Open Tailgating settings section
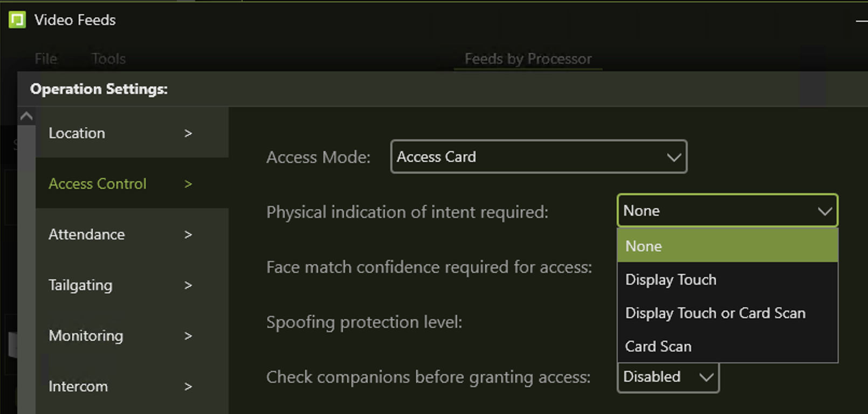The image size is (868, 414). click(x=119, y=285)
